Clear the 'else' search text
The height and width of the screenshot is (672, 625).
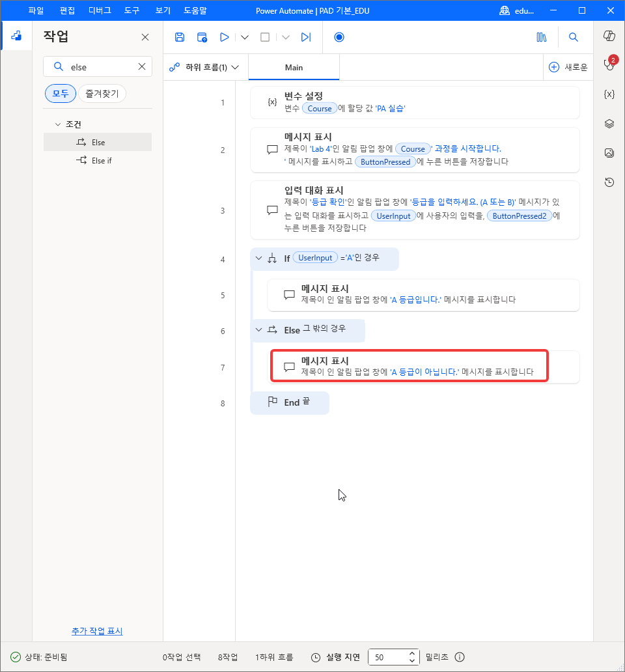(142, 66)
